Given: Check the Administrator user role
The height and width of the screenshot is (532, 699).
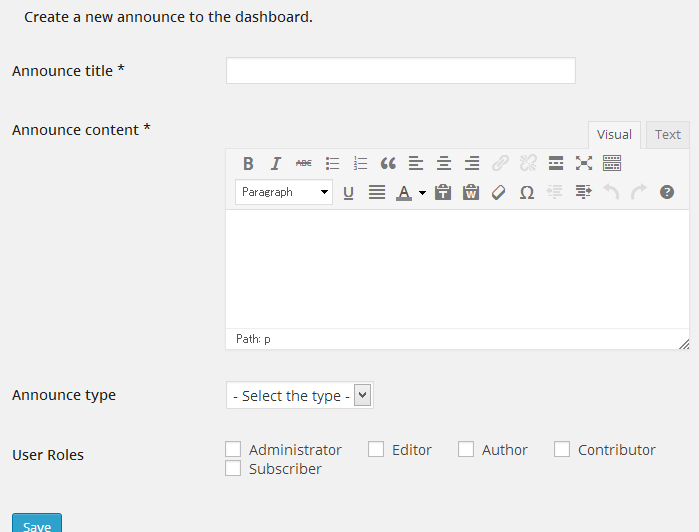Looking at the screenshot, I should pyautogui.click(x=234, y=450).
